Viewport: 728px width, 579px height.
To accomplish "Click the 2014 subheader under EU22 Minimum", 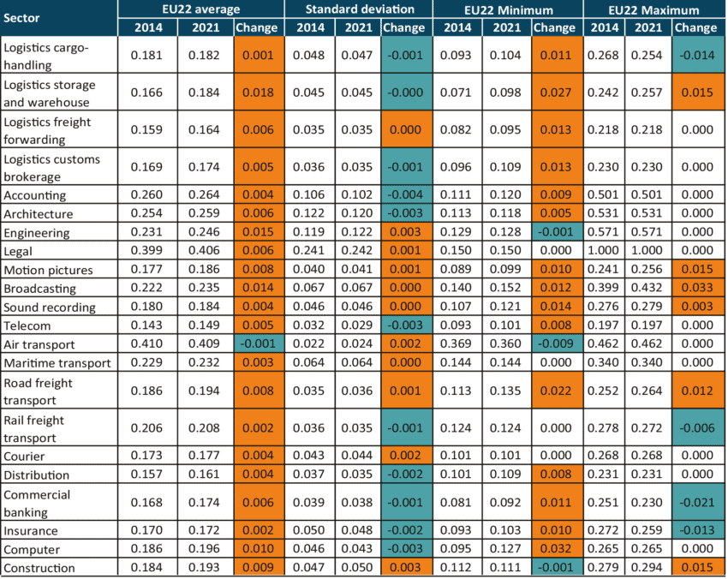I will pyautogui.click(x=458, y=27).
